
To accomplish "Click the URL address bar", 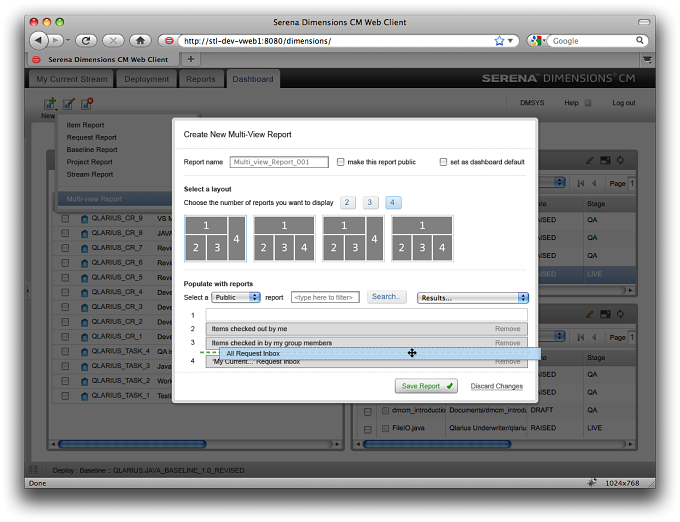I will (336, 41).
